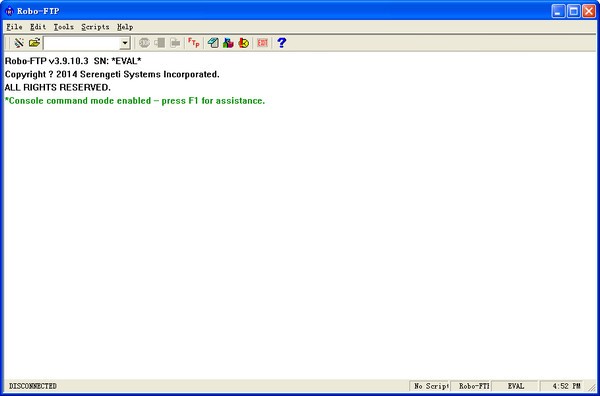Viewport: 600px width, 396px height.
Task: Open the Tools menu
Action: coord(64,27)
